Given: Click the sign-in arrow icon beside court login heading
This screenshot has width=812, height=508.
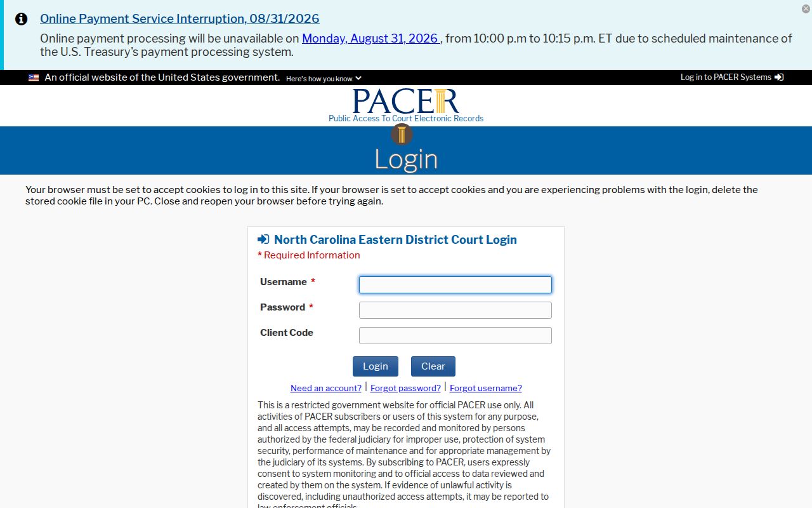Looking at the screenshot, I should [x=263, y=239].
